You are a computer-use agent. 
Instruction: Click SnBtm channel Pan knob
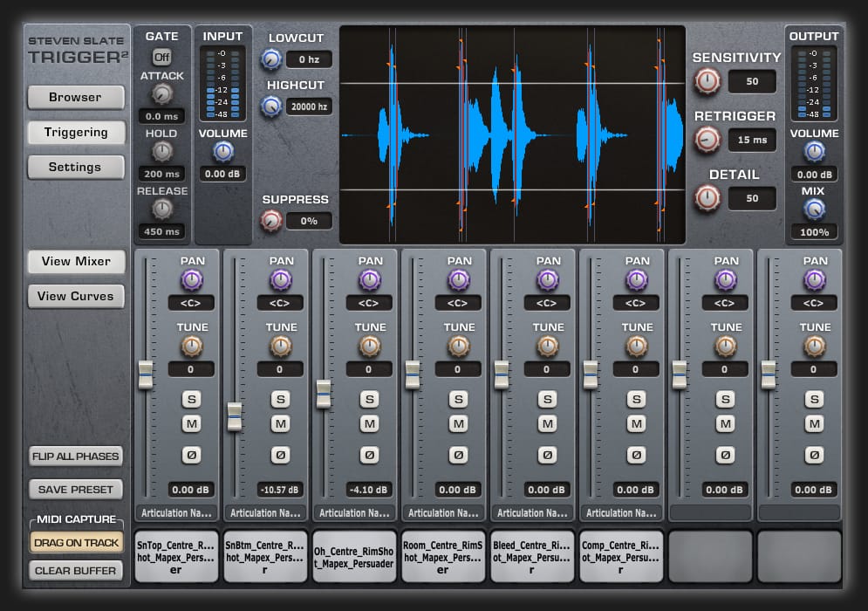click(x=281, y=280)
